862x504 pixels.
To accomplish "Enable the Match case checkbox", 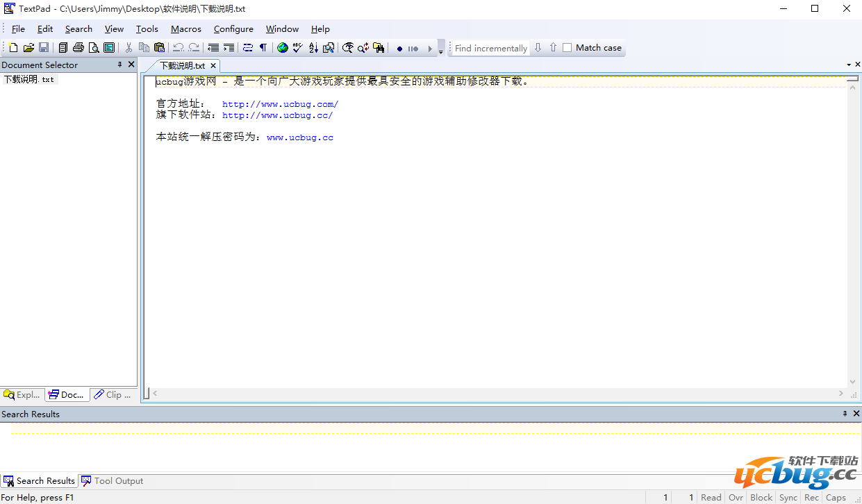I will point(567,48).
